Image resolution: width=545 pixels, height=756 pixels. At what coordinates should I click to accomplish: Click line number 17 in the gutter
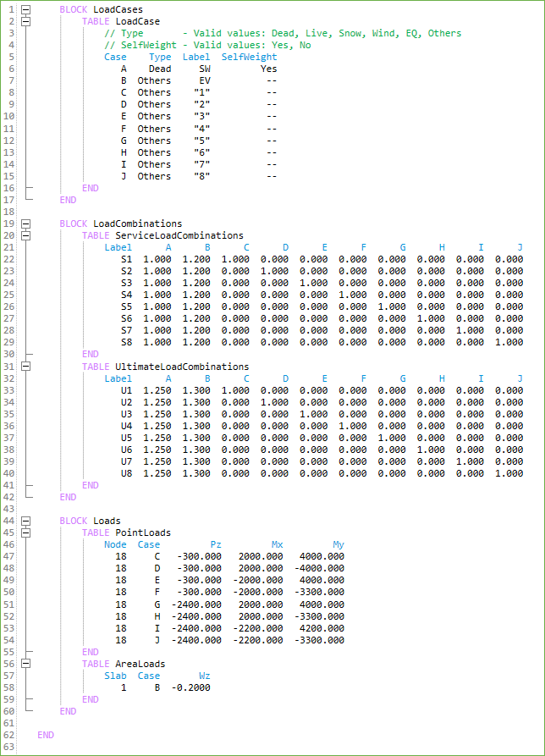9,200
